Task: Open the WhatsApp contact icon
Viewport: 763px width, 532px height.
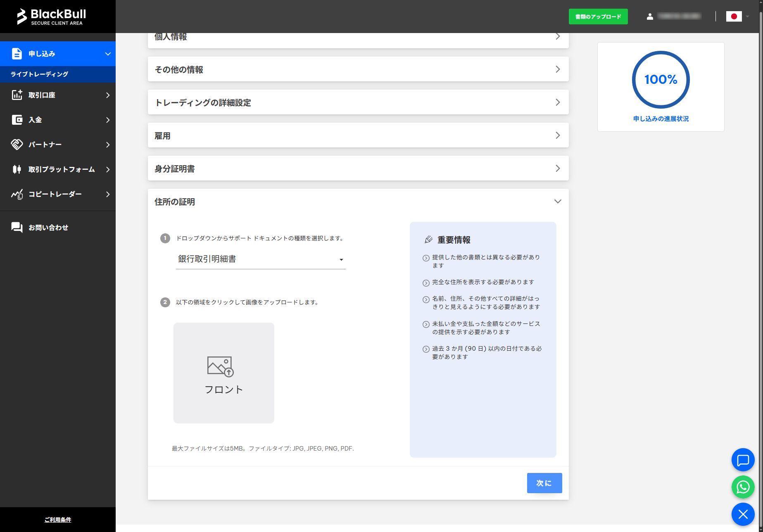Action: click(742, 487)
